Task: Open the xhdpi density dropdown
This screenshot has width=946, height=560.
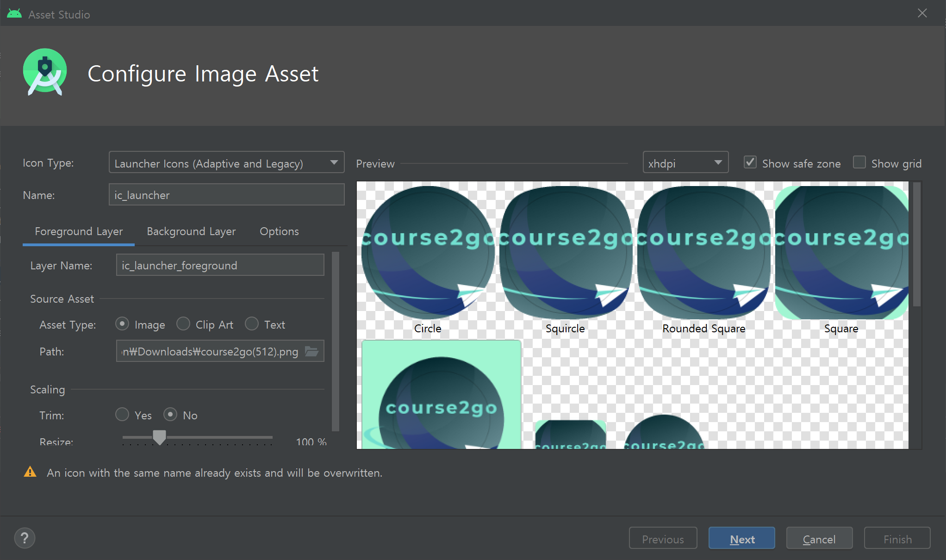Action: point(685,162)
